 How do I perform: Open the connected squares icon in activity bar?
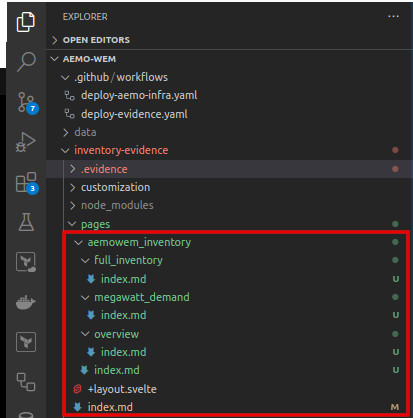(x=26, y=382)
